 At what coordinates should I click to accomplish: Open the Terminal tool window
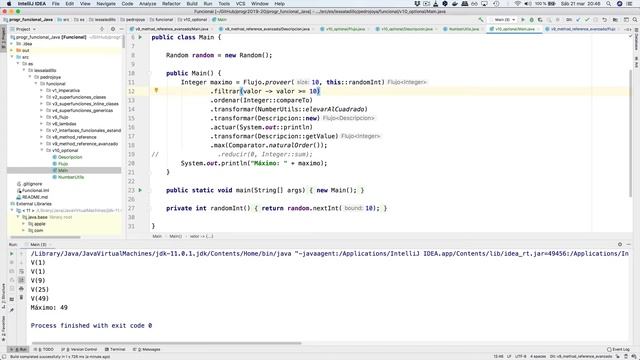[x=115, y=349]
